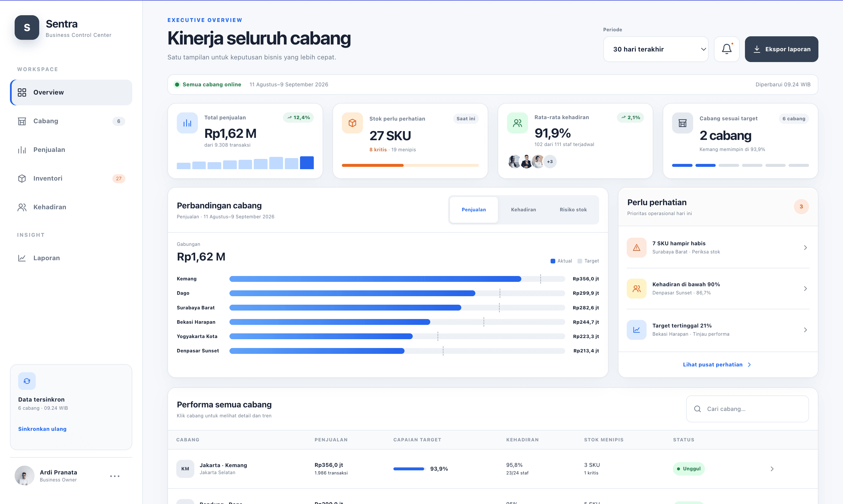843x504 pixels.
Task: Click the Cari cabang search field
Action: (748, 409)
